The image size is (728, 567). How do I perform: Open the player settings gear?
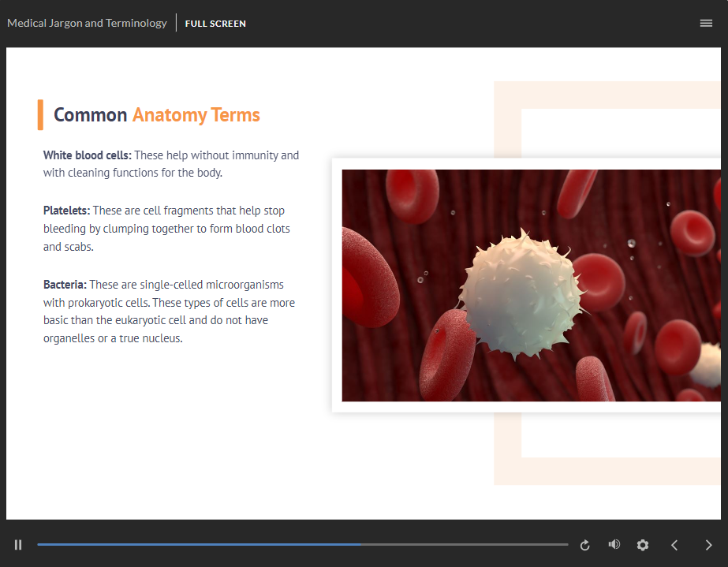(x=643, y=545)
